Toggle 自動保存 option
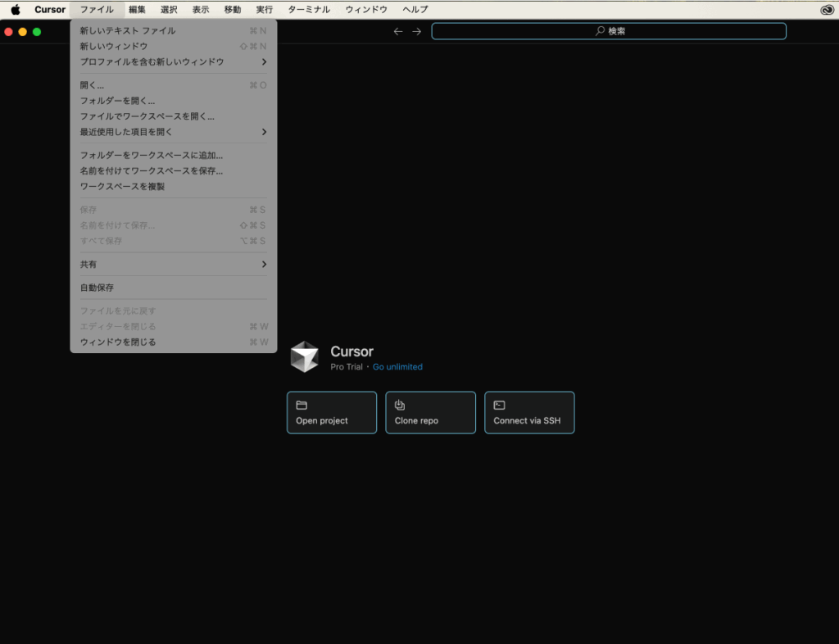 (x=174, y=288)
